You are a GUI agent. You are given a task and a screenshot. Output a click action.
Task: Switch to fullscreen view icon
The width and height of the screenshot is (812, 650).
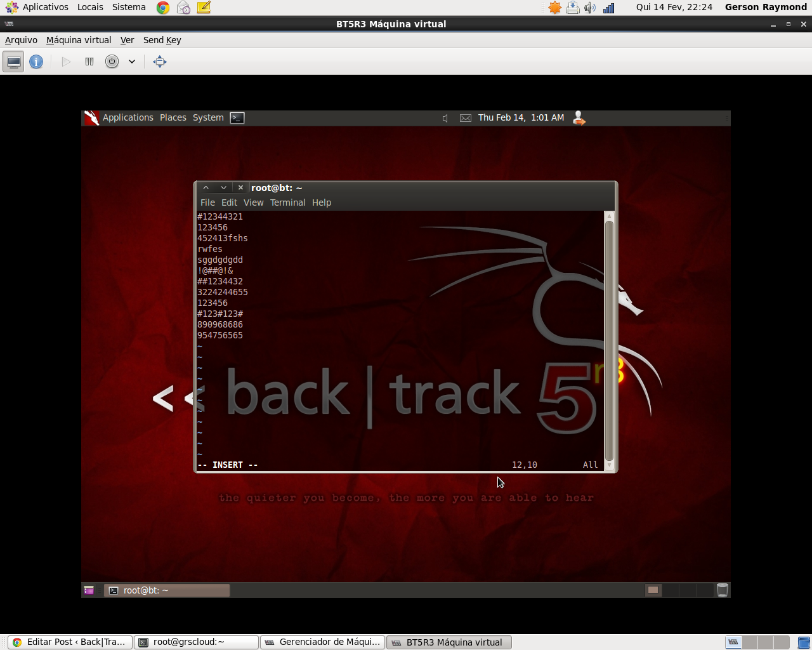click(x=160, y=62)
